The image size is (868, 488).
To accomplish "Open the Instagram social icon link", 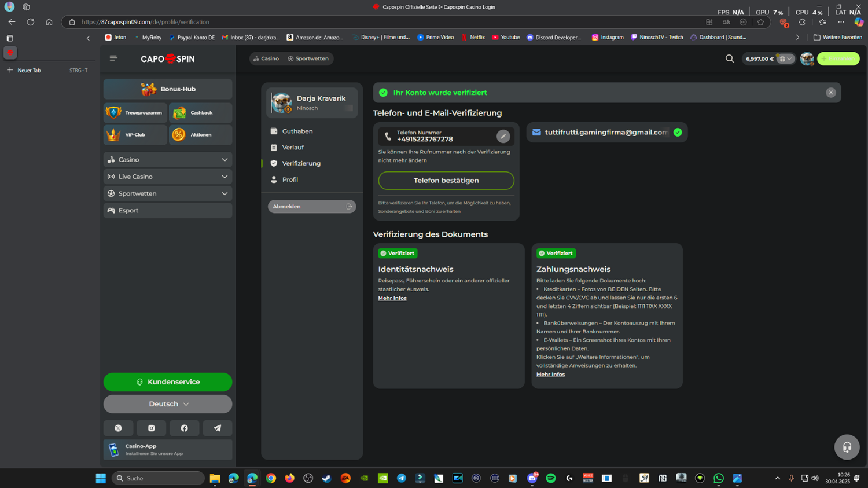I will click(151, 428).
